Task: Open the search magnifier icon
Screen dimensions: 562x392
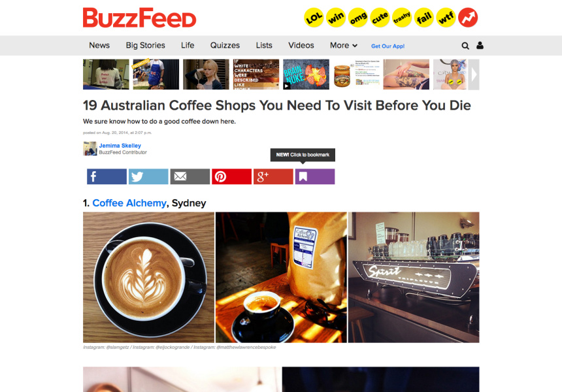Action: click(x=465, y=46)
